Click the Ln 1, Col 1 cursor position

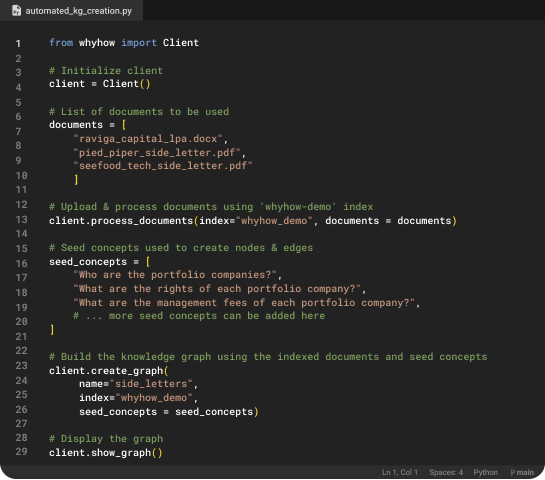click(400, 472)
